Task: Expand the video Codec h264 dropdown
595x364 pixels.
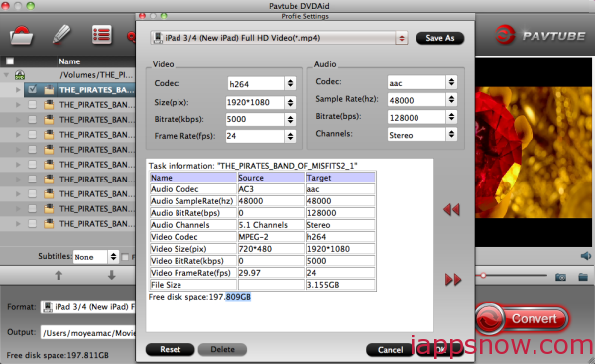Action: pos(262,84)
